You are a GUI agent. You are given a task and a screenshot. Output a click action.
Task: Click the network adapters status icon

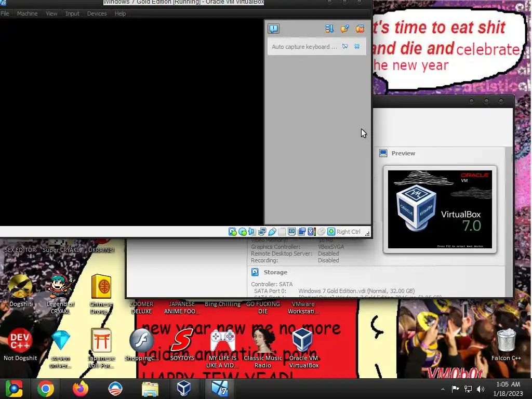[262, 232]
